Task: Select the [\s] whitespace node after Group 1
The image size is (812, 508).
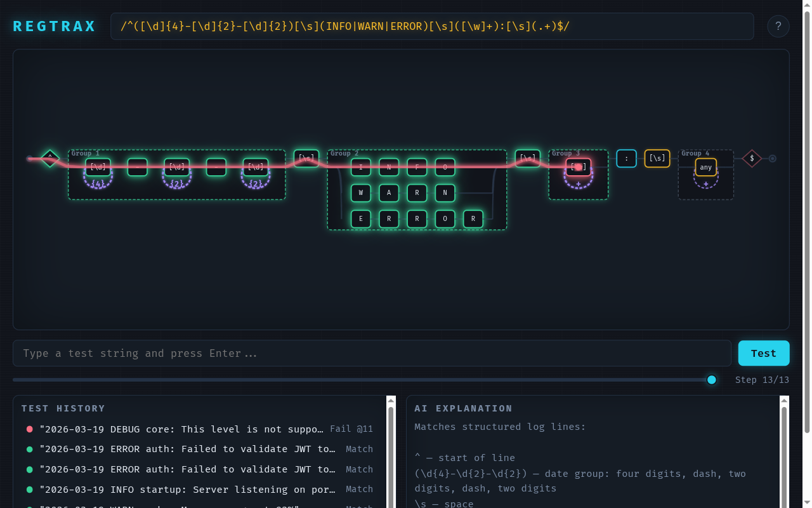Action: pos(306,157)
